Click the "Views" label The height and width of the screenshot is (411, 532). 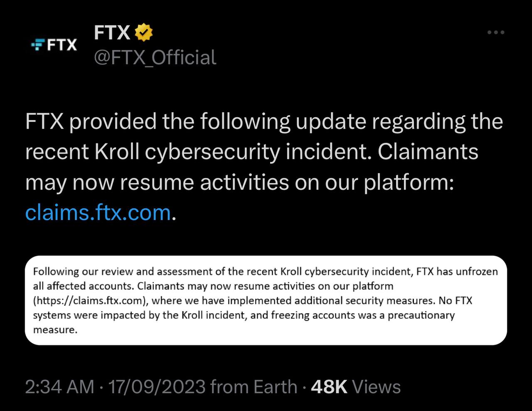coord(377,387)
